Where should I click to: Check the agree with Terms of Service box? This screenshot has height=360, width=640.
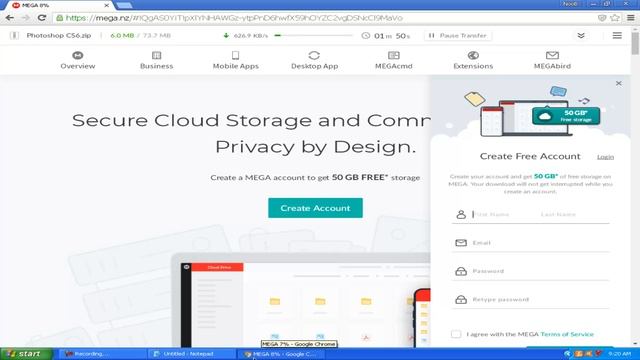click(456, 334)
